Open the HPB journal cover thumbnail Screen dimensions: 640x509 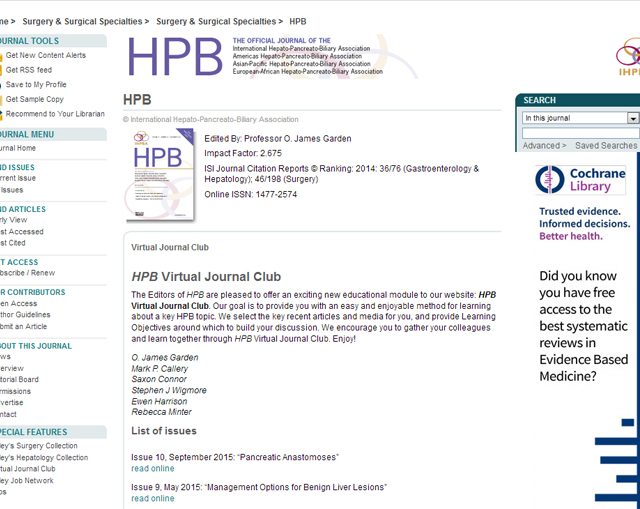(x=160, y=175)
